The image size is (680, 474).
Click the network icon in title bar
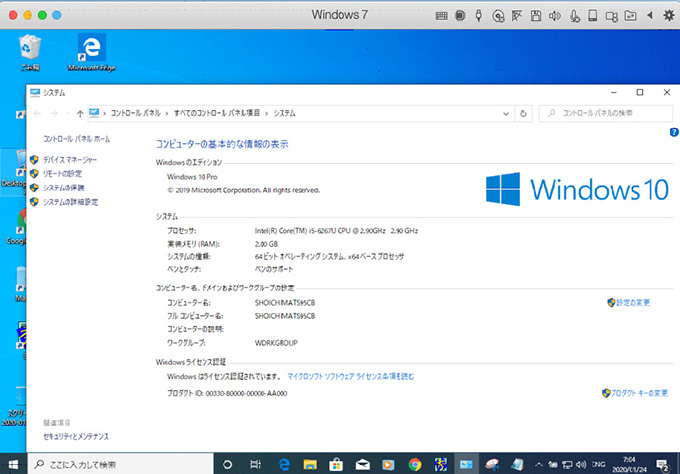[517, 16]
